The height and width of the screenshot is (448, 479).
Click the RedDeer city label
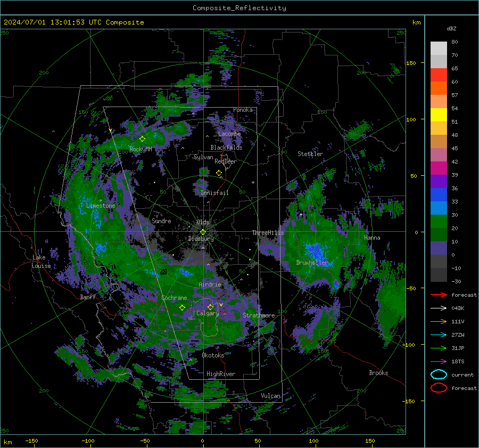click(x=226, y=161)
